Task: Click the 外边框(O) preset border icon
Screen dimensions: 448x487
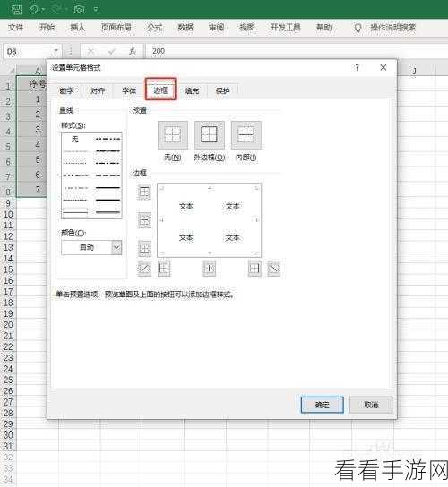Action: (x=210, y=135)
